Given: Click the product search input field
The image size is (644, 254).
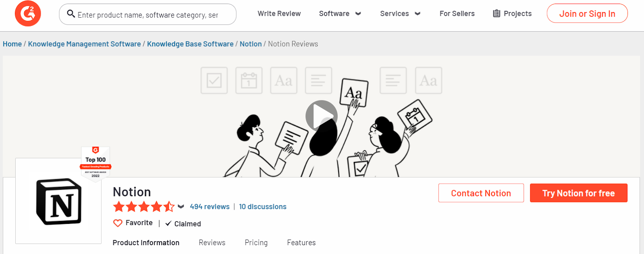Looking at the screenshot, I should pos(148,14).
